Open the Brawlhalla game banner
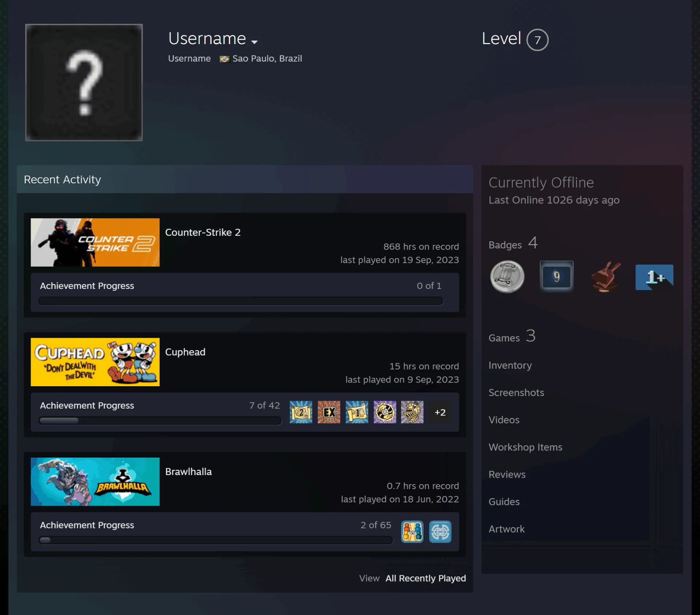Screen dimensions: 700x615 click(x=95, y=481)
